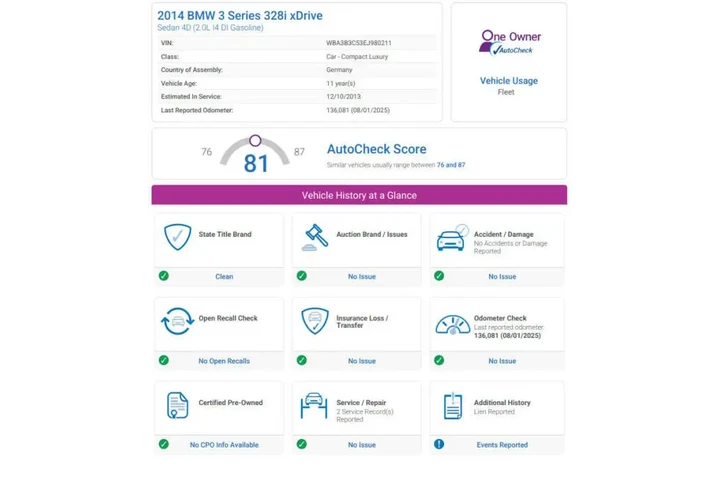Click the Vehicle History at a Glance banner

click(x=359, y=195)
